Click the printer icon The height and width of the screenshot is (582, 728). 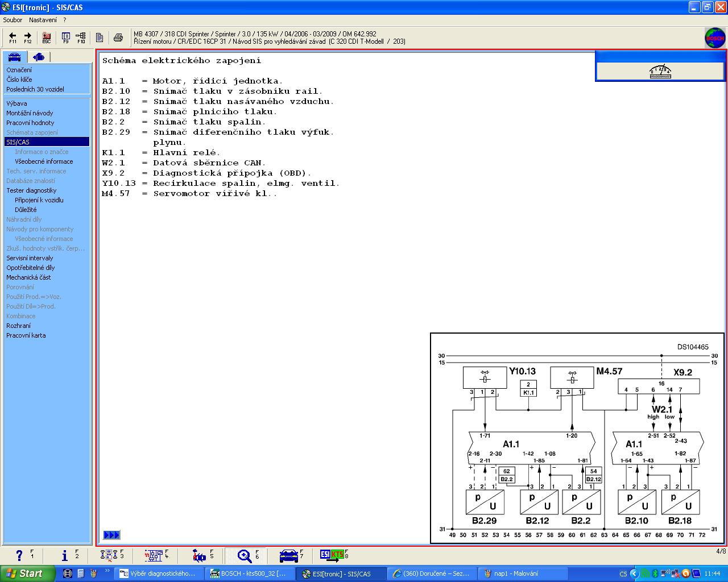pos(118,38)
